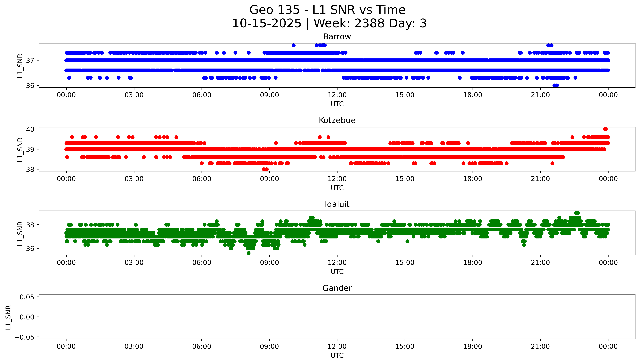Click the empty center of the Gander plot area
The width and height of the screenshot is (640, 364).
pyautogui.click(x=337, y=317)
